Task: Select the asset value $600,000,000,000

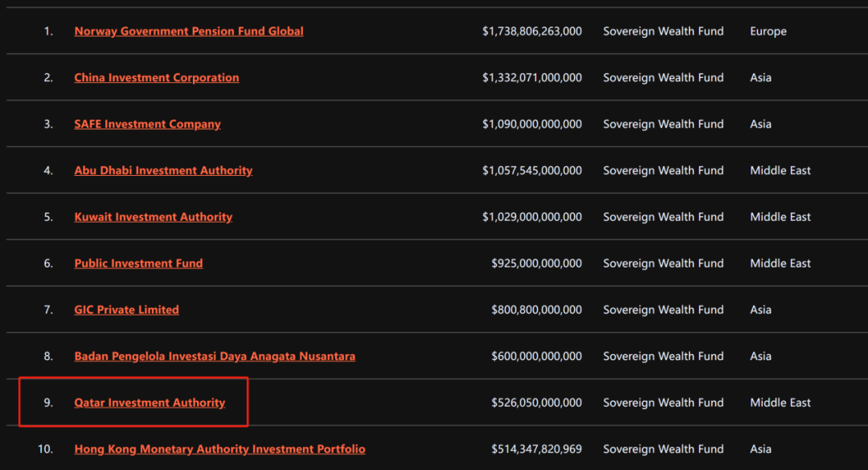Action: pos(536,357)
